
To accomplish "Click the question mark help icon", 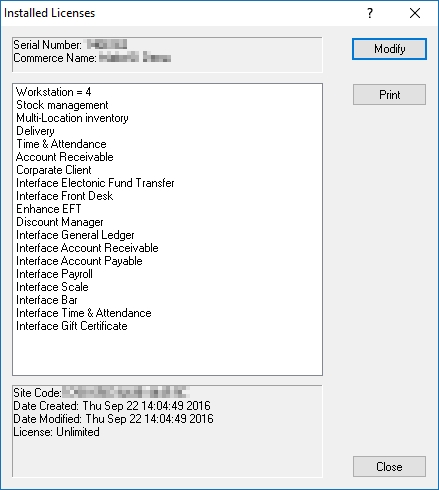I will [x=370, y=13].
